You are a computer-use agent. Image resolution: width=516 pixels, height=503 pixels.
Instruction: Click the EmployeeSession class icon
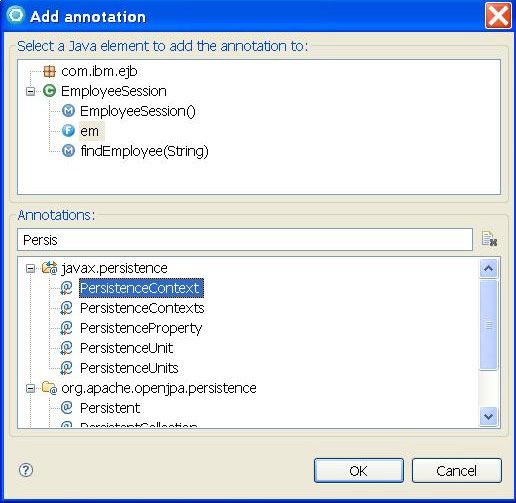tap(49, 91)
